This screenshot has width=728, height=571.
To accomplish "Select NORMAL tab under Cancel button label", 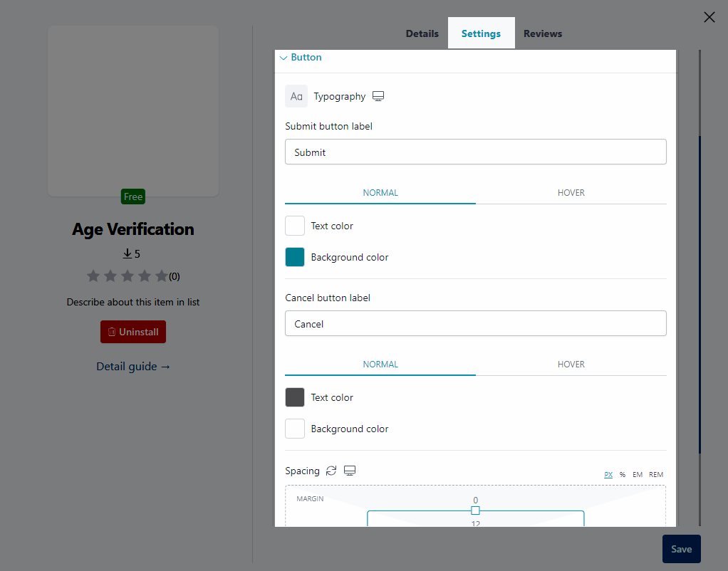I will click(x=380, y=365).
